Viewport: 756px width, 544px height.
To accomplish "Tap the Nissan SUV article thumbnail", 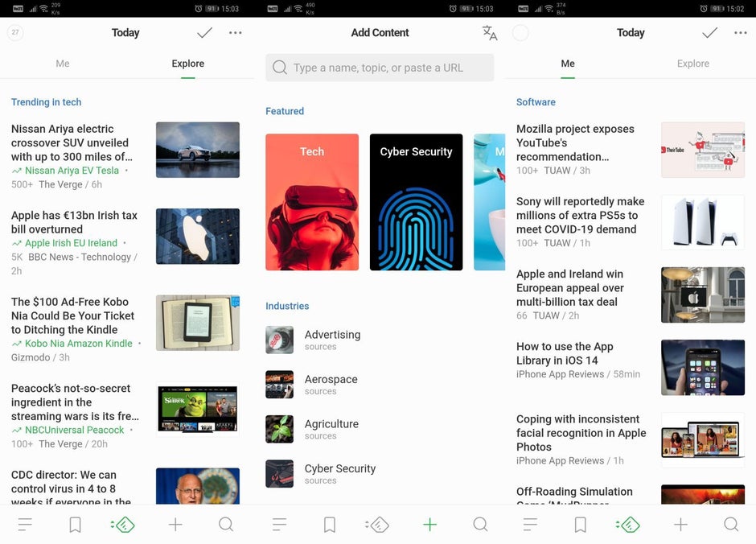I will (198, 150).
